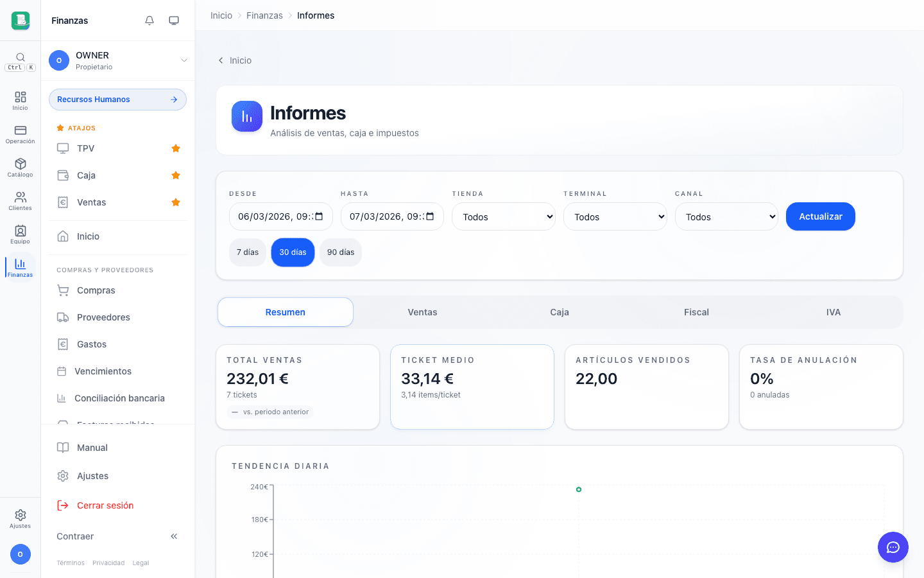
Task: Open the Total Ventas card
Action: [298, 387]
